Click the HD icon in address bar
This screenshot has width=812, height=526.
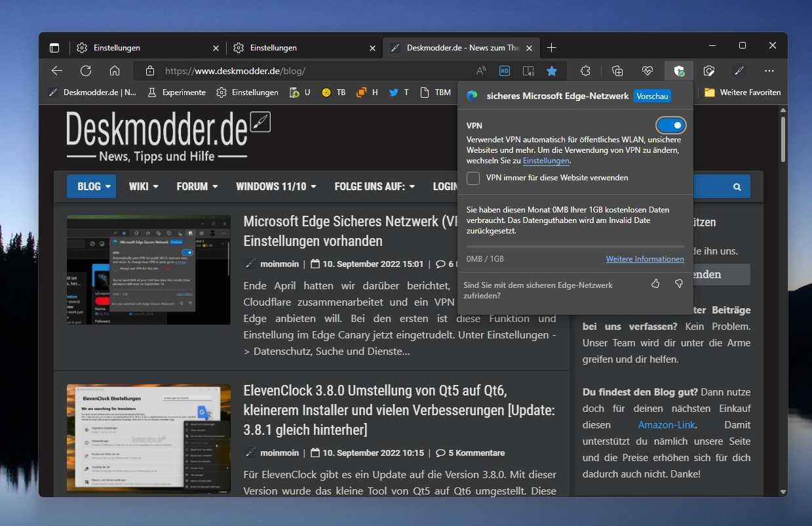505,71
